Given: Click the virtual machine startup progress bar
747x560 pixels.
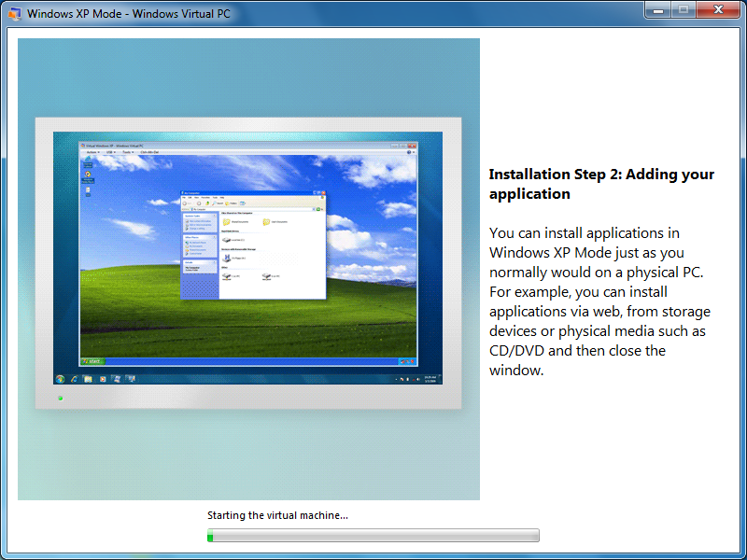Looking at the screenshot, I should (x=373, y=536).
